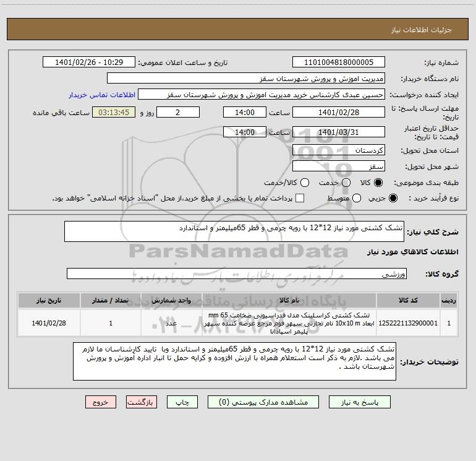Click the شرح کلی نیاز description box
The height and width of the screenshot is (461, 476).
(x=234, y=231)
